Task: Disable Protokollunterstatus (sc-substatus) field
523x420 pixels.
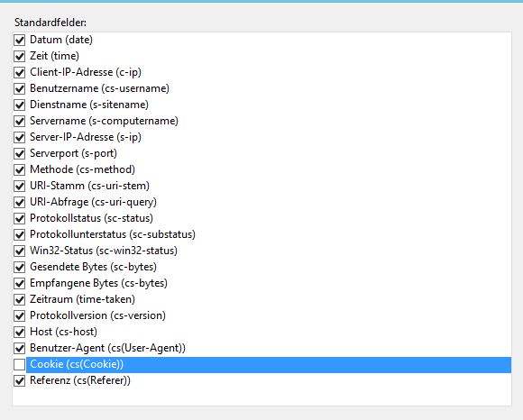Action: [19, 234]
